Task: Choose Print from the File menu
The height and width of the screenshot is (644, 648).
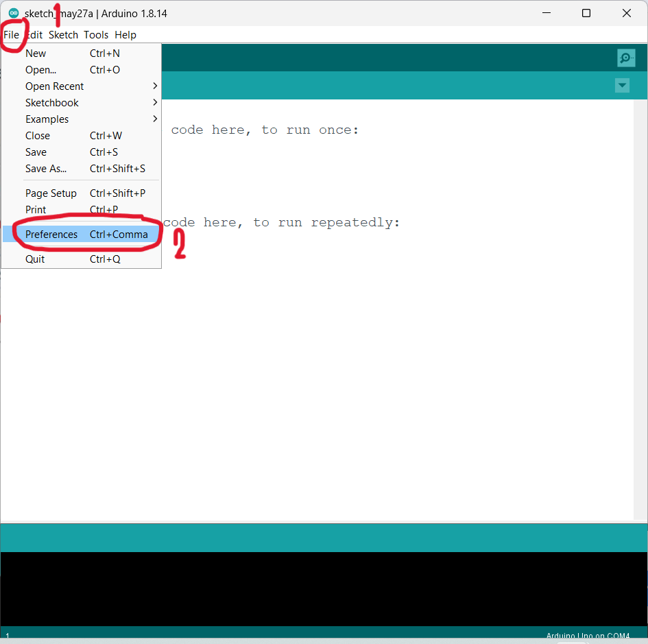Action: click(81, 210)
